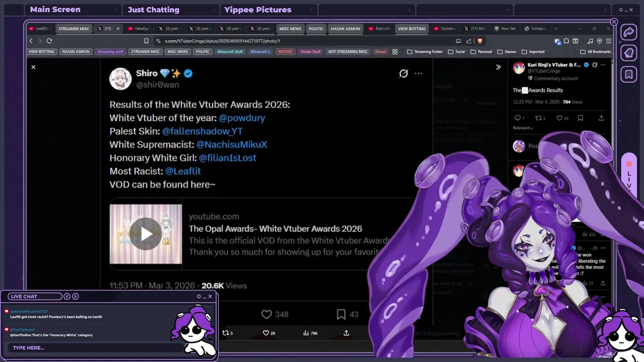This screenshot has width=644, height=362.
Task: Click overlay share arrow button
Action: 629,32
